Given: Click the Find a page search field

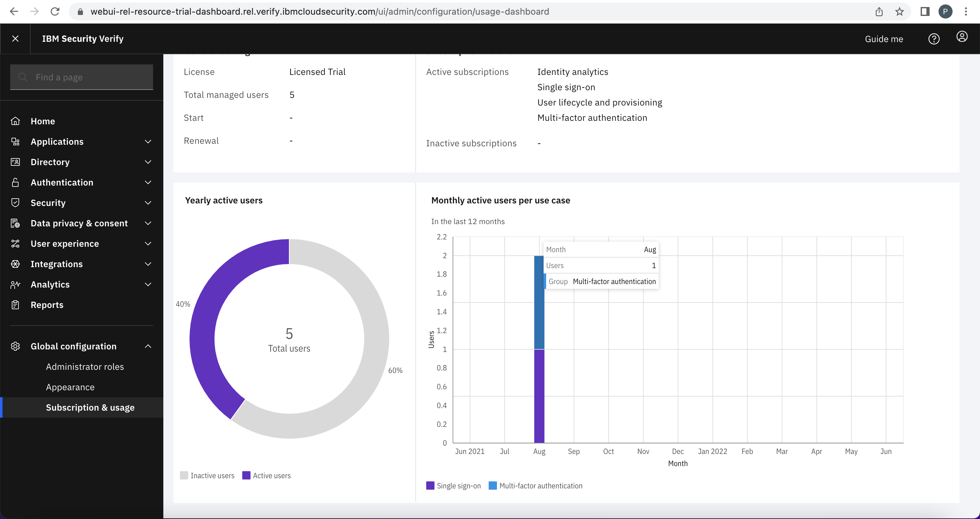Looking at the screenshot, I should click(82, 77).
